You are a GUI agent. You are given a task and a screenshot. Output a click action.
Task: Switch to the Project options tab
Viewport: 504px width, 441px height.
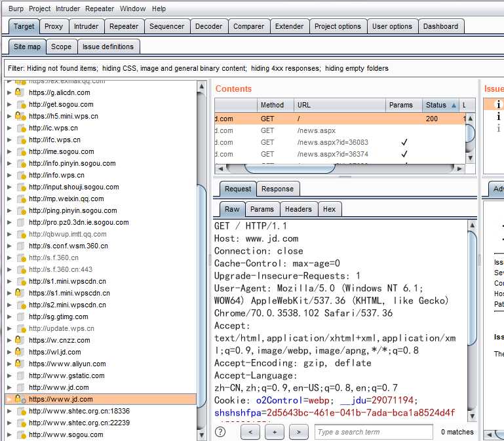tap(338, 26)
